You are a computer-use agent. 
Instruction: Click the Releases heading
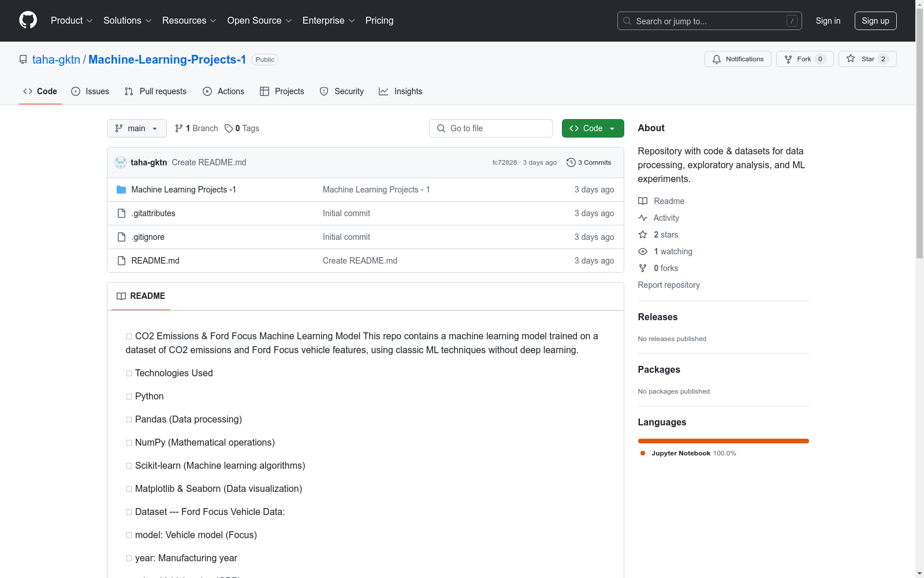pyautogui.click(x=658, y=317)
